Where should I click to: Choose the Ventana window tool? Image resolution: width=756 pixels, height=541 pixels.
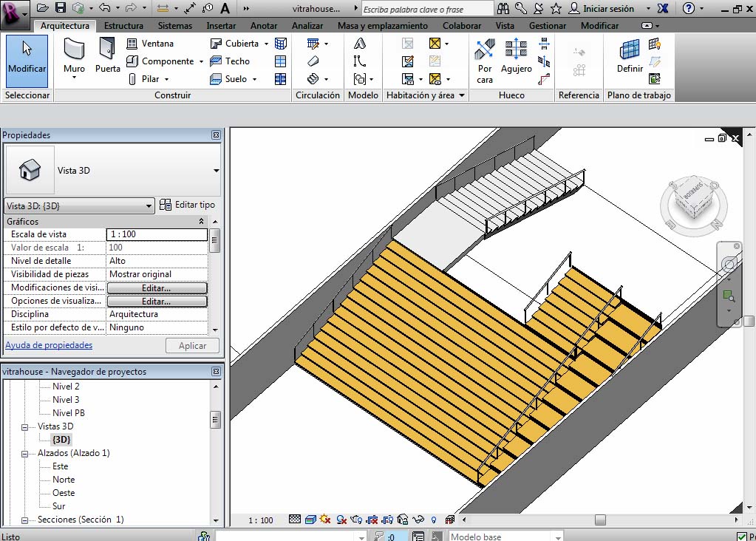(150, 44)
